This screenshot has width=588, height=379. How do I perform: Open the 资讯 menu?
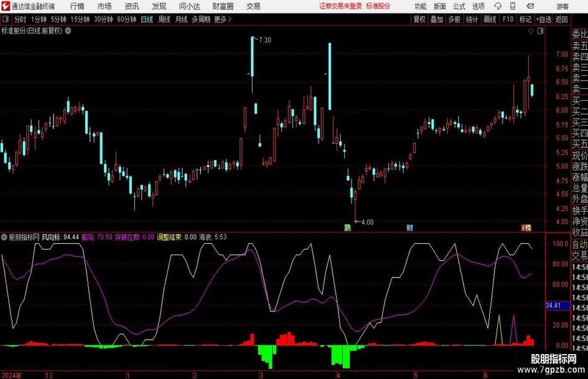pyautogui.click(x=132, y=6)
